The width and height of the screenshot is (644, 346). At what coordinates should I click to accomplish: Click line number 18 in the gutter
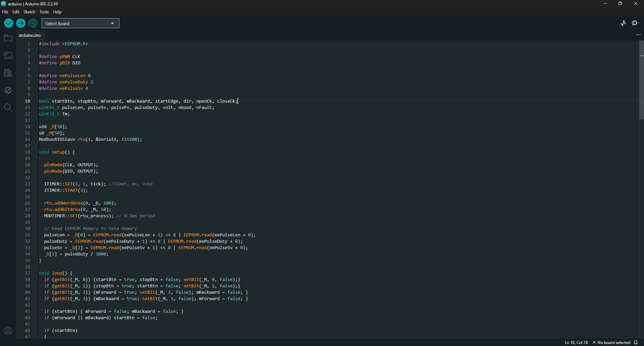coord(28,152)
